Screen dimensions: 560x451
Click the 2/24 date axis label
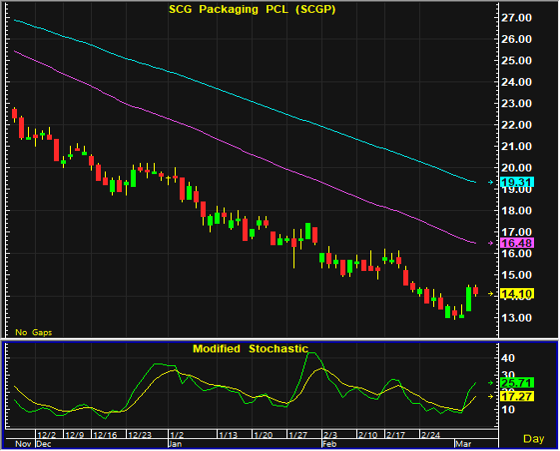coord(430,435)
